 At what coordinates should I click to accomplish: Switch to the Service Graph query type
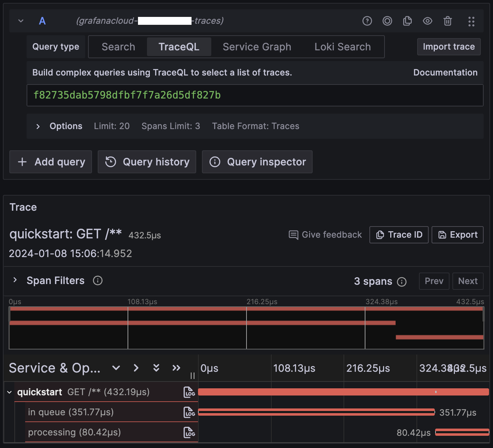pyautogui.click(x=257, y=47)
